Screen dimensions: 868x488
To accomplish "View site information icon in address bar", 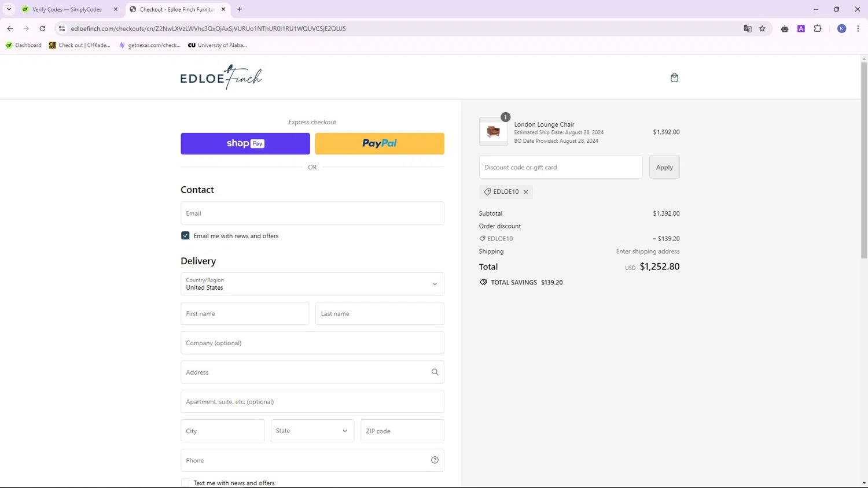I will point(62,28).
